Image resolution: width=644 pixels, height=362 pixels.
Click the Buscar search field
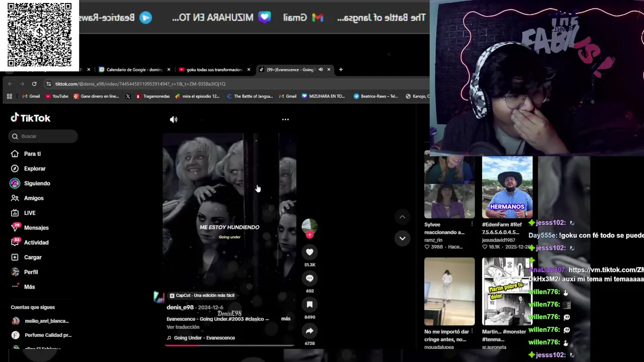pyautogui.click(x=43, y=136)
